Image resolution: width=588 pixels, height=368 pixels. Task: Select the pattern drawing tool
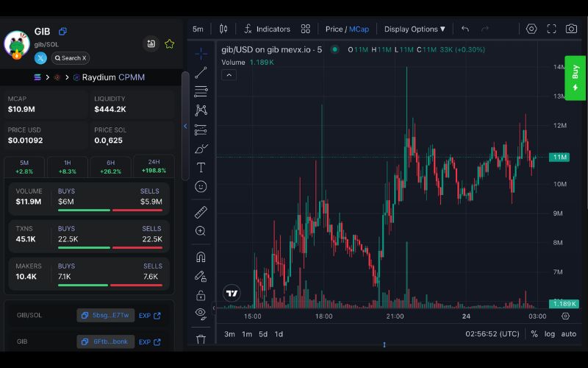click(201, 110)
